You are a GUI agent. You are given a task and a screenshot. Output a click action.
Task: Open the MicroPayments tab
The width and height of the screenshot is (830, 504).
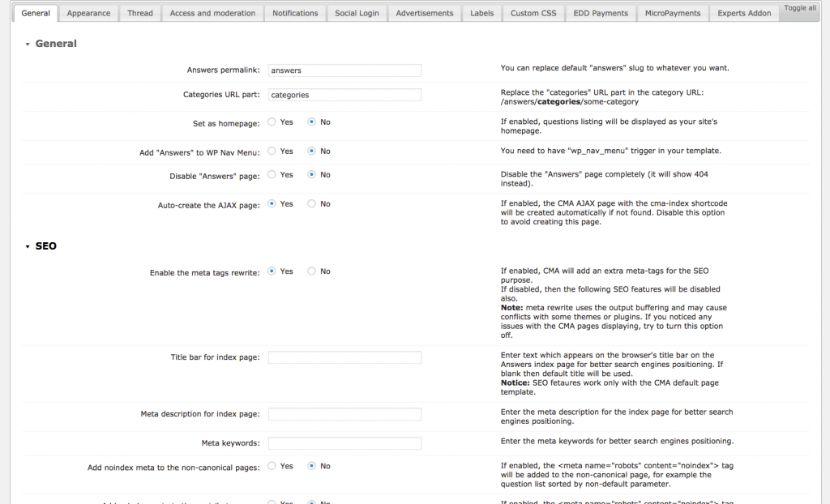click(x=672, y=13)
